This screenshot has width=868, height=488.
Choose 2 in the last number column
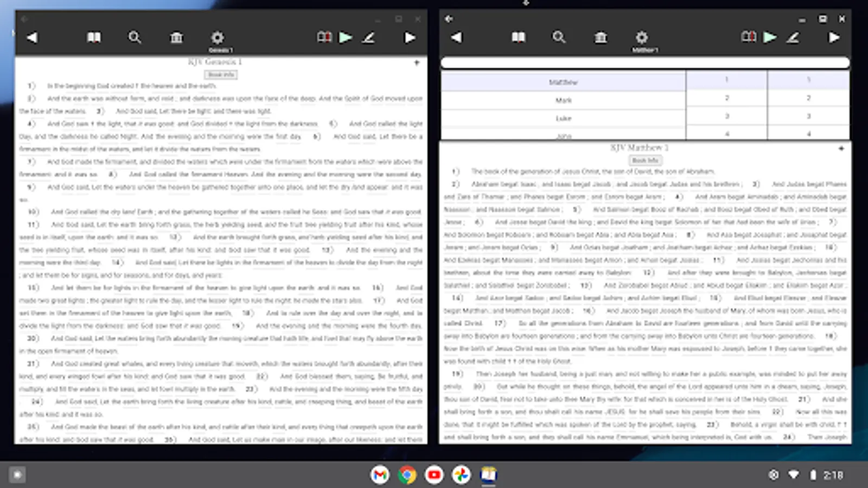pos(808,98)
